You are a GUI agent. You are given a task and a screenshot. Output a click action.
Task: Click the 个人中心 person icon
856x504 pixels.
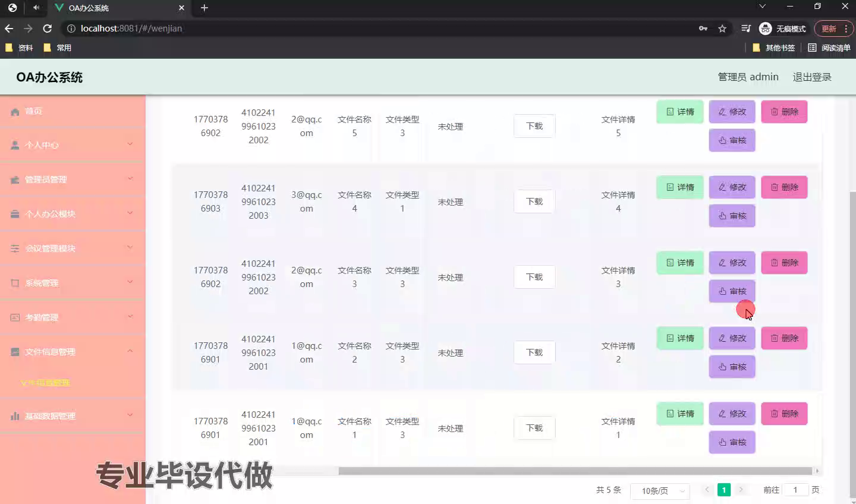click(x=15, y=145)
